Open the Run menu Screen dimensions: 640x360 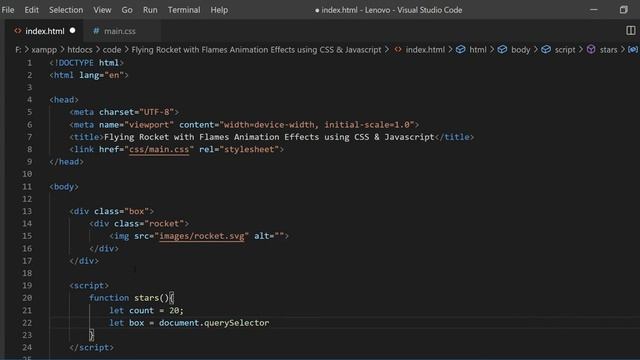click(x=150, y=10)
